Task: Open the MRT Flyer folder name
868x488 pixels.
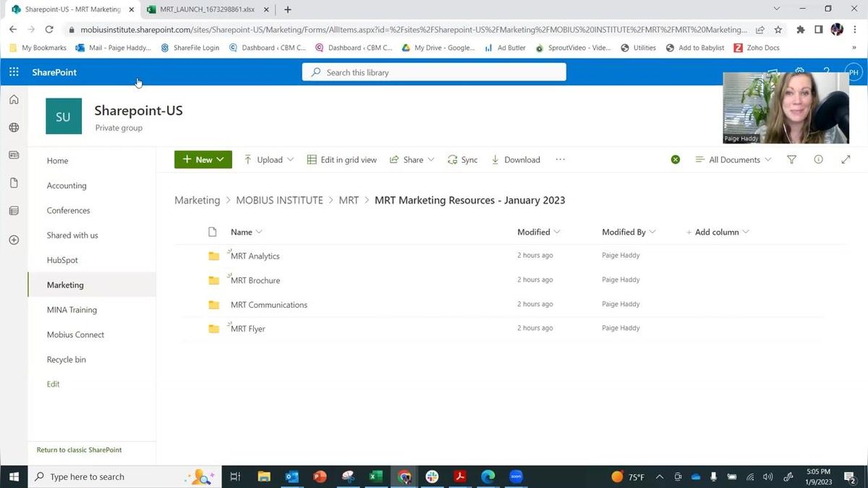Action: pos(248,329)
